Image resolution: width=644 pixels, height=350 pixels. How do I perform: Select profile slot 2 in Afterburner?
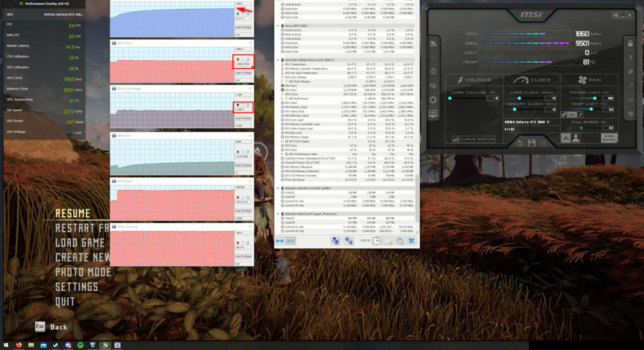point(630,72)
